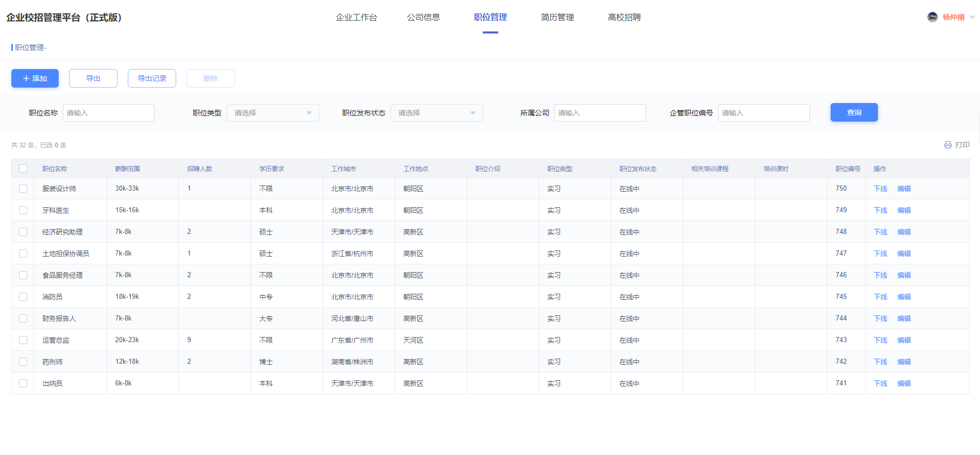Select the checkbox for 运营总监 row
This screenshot has height=455, width=980.
[x=23, y=340]
